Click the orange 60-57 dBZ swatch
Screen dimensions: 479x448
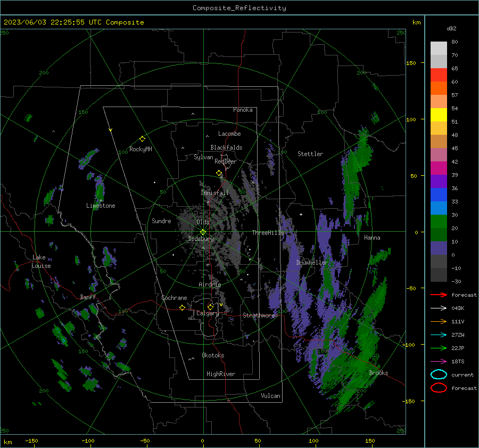tap(439, 88)
